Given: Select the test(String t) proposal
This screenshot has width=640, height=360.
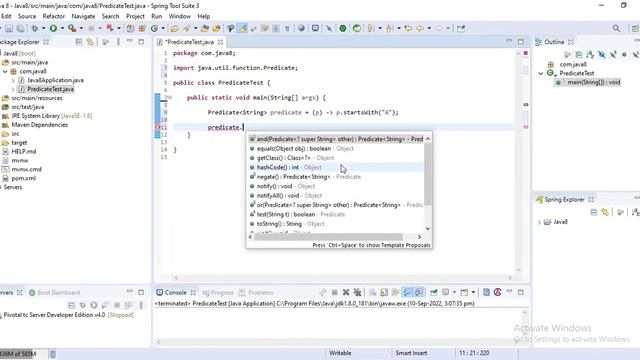Looking at the screenshot, I should pyautogui.click(x=336, y=214).
